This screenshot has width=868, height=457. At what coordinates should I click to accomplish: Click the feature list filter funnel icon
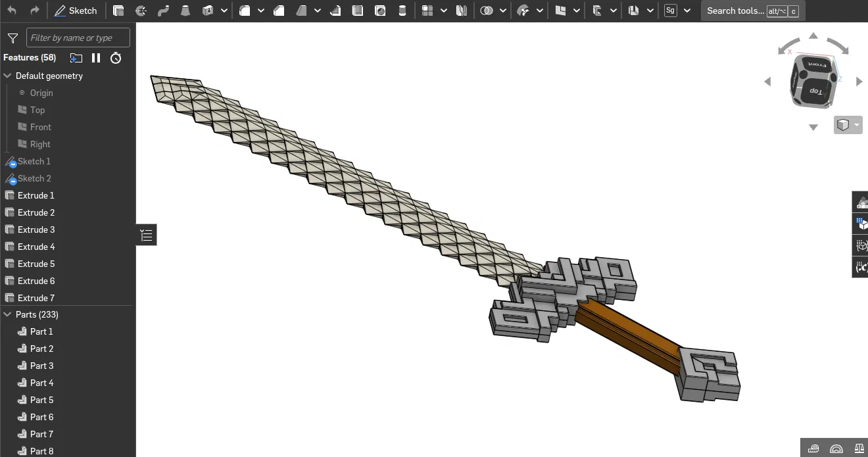(x=12, y=38)
